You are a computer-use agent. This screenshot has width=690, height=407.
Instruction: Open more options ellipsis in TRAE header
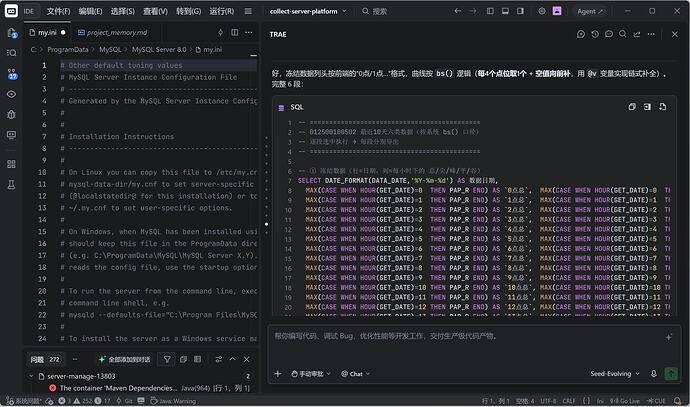[x=651, y=34]
